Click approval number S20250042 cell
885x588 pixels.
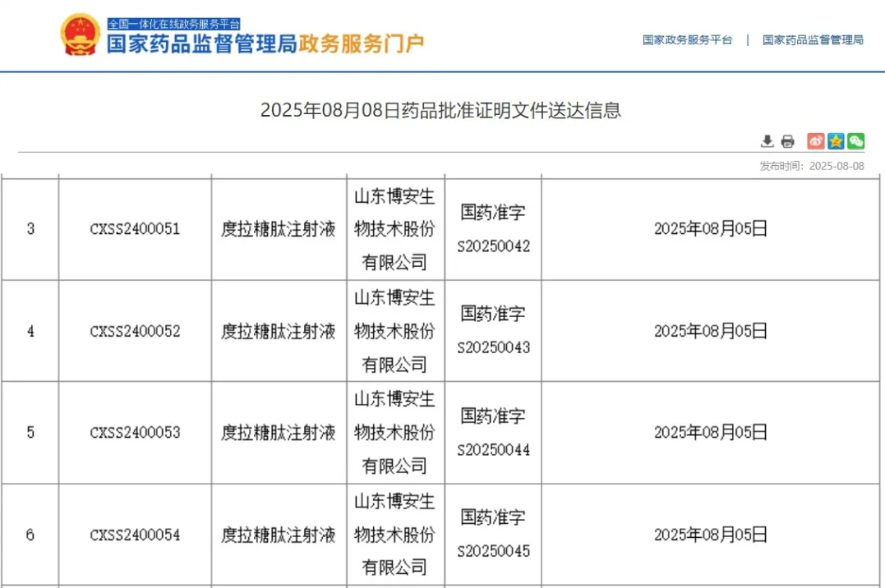[493, 246]
